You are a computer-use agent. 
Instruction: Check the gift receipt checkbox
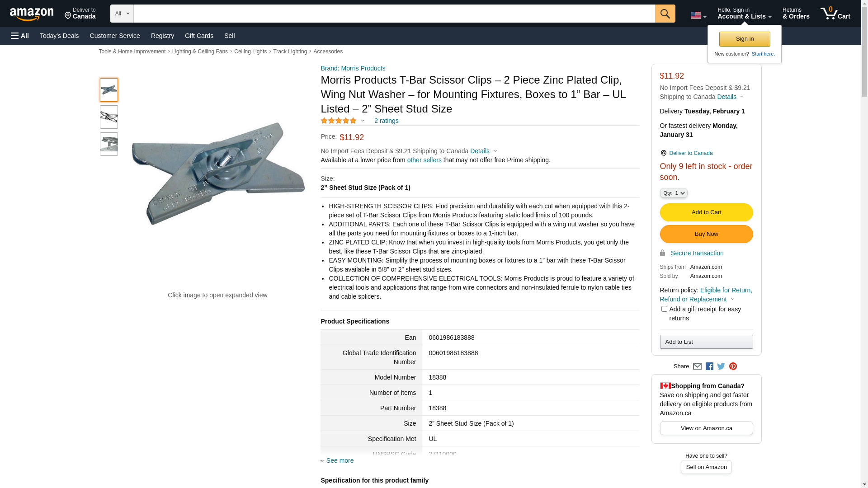point(664,309)
